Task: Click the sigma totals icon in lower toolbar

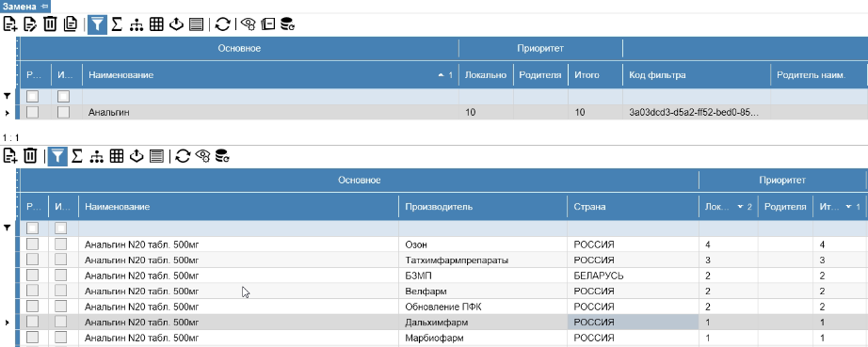Action: (x=77, y=156)
